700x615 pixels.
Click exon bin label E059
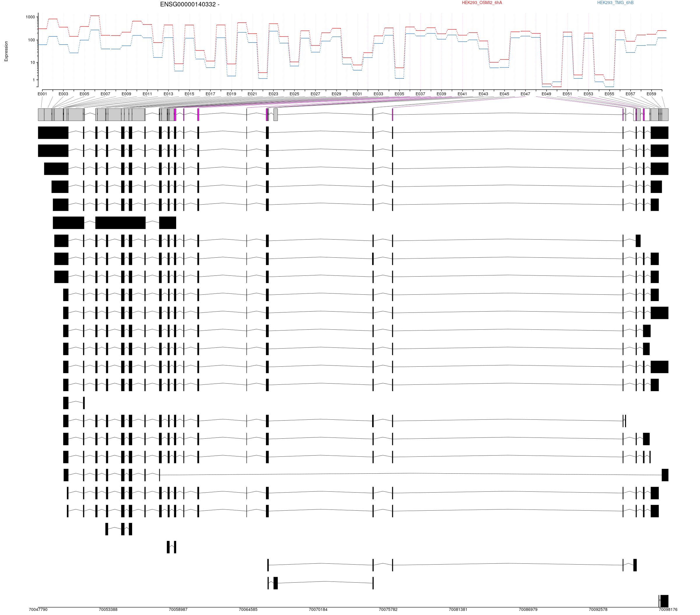[651, 94]
